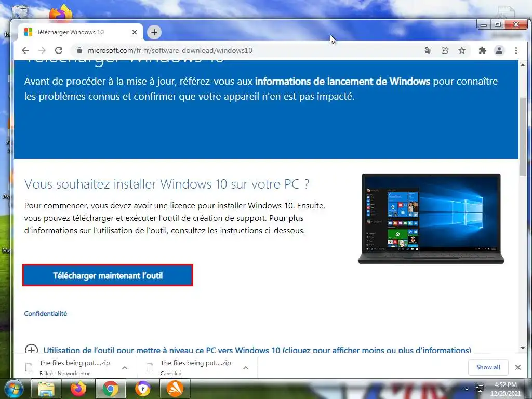The height and width of the screenshot is (399, 532).
Task: Share this page via toolbar icon
Action: pyautogui.click(x=445, y=50)
